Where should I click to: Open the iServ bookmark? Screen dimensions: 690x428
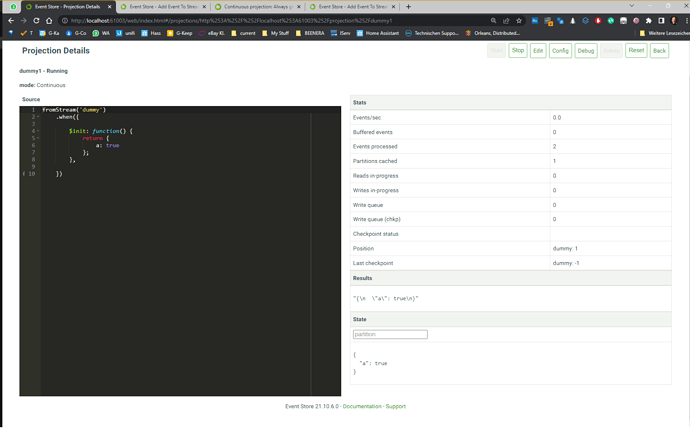coord(341,33)
